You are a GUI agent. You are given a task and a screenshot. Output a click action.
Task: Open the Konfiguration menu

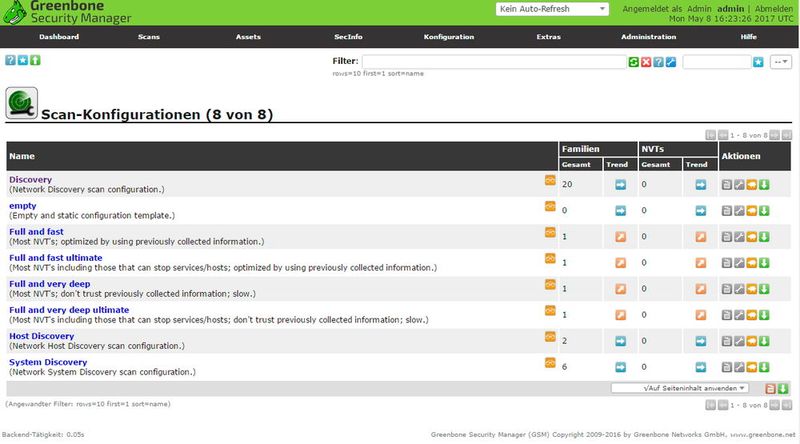(448, 36)
